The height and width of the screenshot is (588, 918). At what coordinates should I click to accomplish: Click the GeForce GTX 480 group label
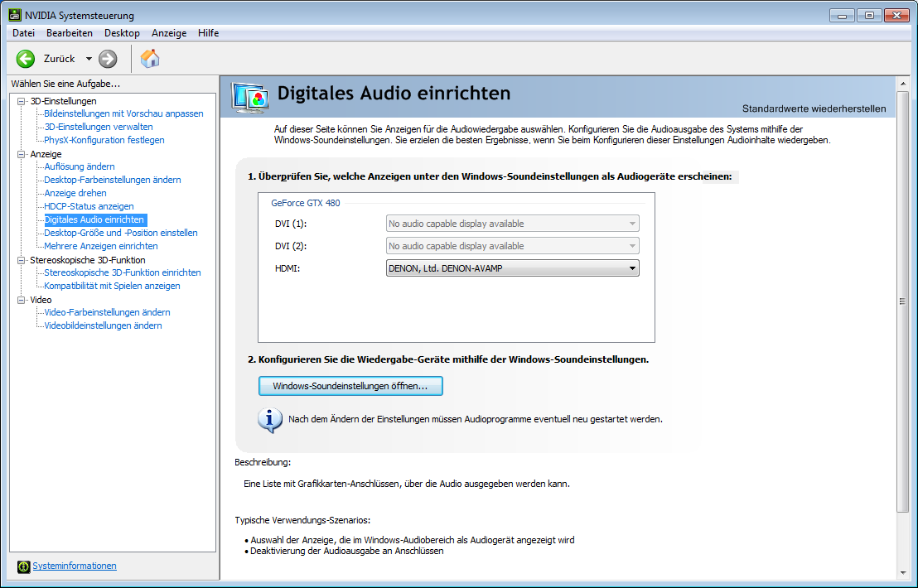pyautogui.click(x=305, y=203)
